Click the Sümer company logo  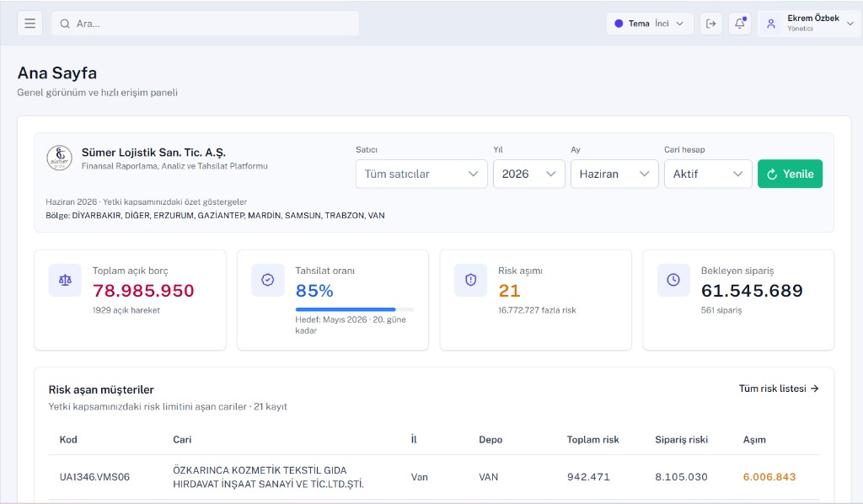[60, 158]
